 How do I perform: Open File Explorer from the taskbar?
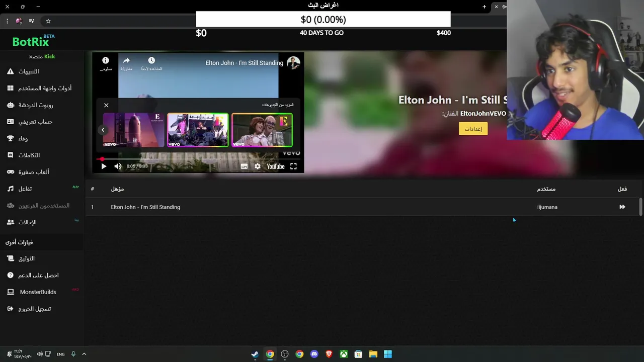(373, 354)
